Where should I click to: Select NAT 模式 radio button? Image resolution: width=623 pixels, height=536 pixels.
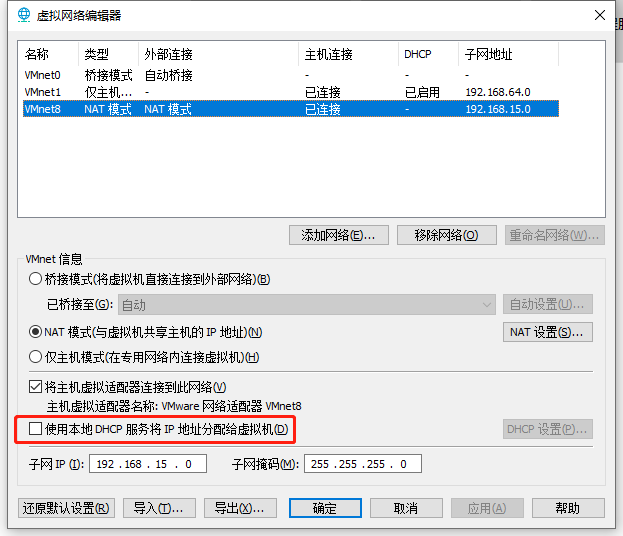(35, 332)
